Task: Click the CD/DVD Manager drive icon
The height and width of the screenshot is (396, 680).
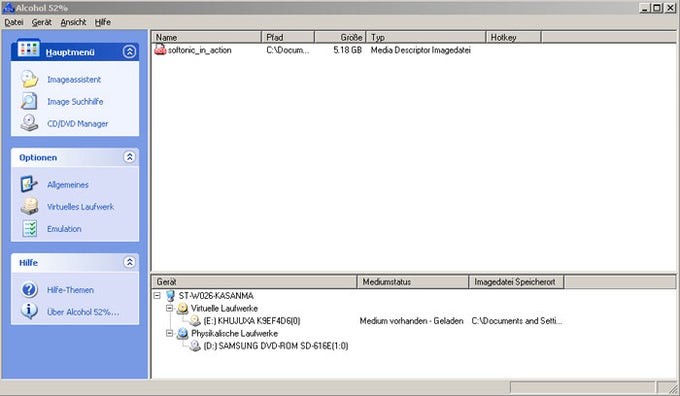Action: (29, 123)
